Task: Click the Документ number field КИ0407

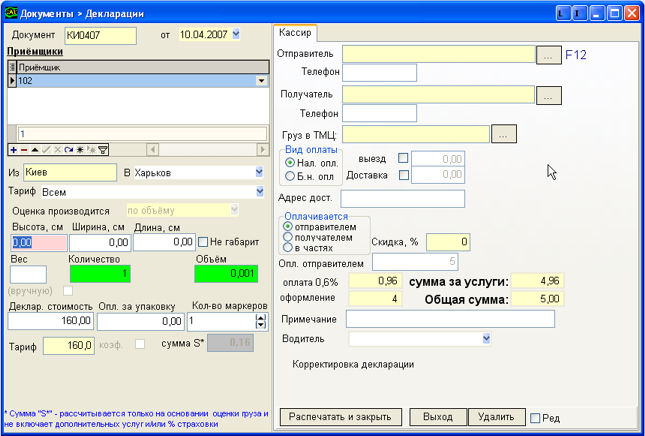Action: tap(101, 36)
